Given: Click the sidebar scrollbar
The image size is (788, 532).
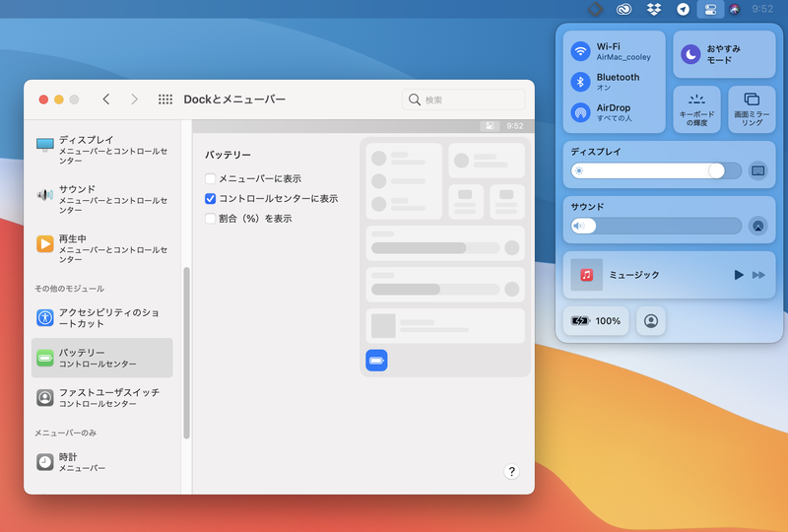Looking at the screenshot, I should (186, 353).
